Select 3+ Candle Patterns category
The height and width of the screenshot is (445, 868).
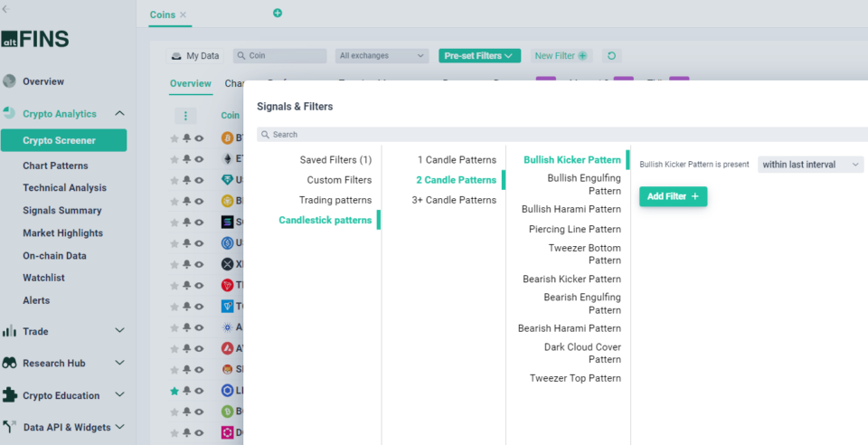click(x=454, y=200)
